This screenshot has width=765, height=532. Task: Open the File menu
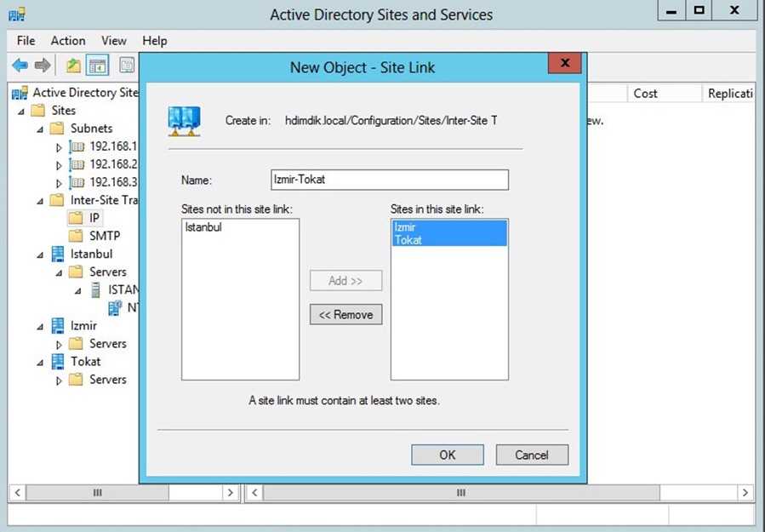(26, 41)
